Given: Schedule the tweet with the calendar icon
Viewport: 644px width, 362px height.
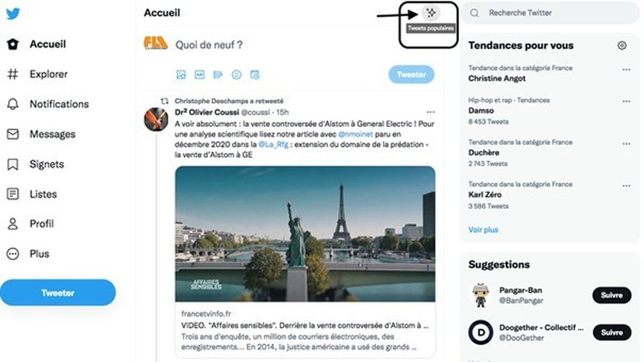Looking at the screenshot, I should click(x=255, y=75).
